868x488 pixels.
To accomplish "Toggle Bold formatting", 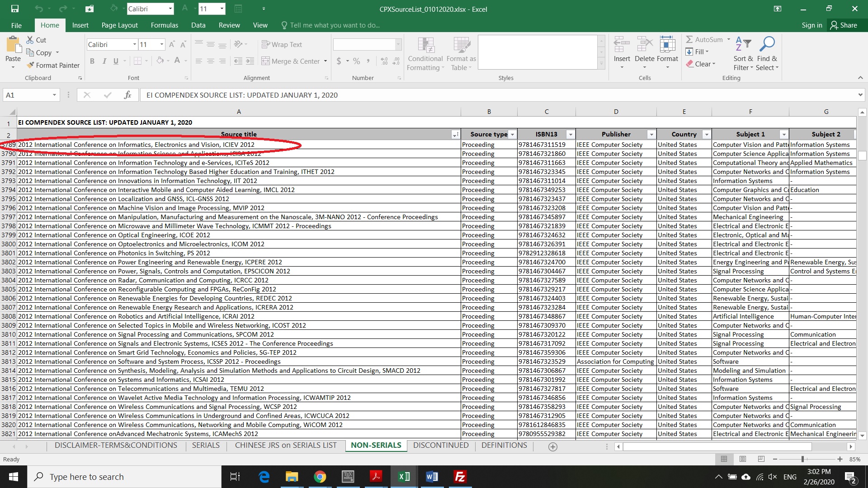I will [92, 61].
